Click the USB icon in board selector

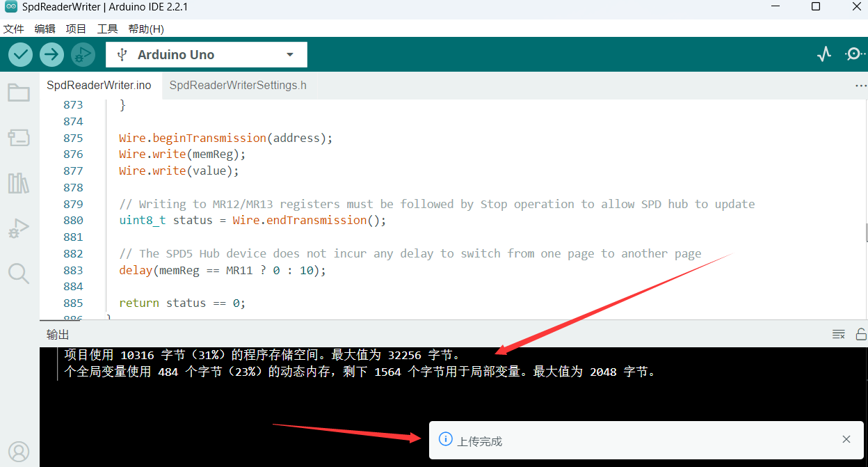point(122,55)
